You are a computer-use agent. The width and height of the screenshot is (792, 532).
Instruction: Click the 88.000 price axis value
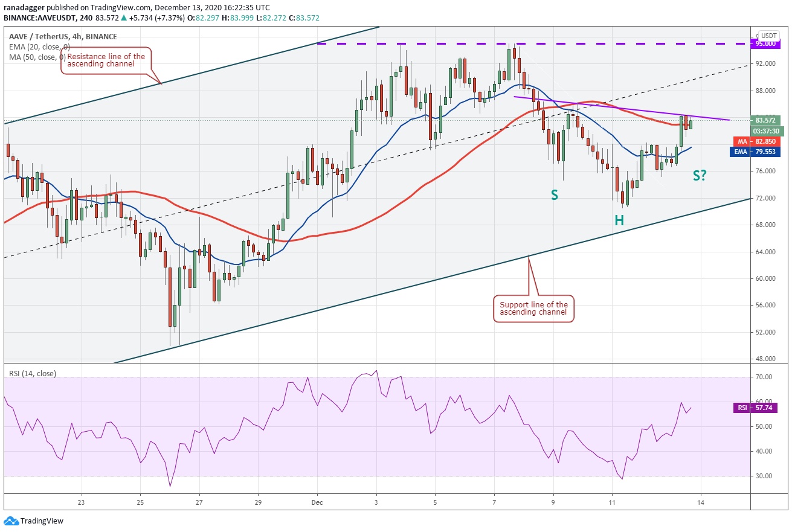766,91
